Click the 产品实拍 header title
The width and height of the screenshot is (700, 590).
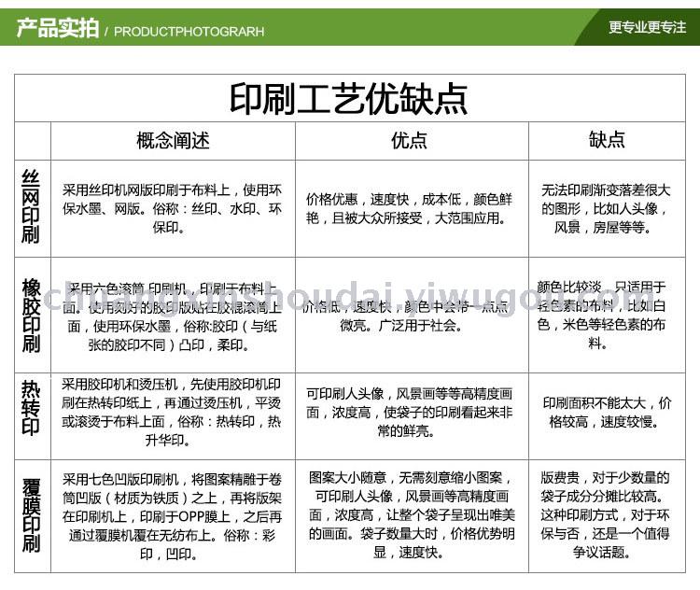[58, 28]
